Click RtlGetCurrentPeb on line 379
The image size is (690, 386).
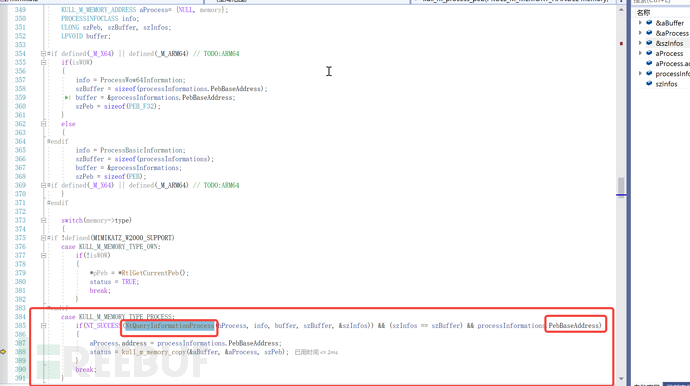tap(150, 273)
